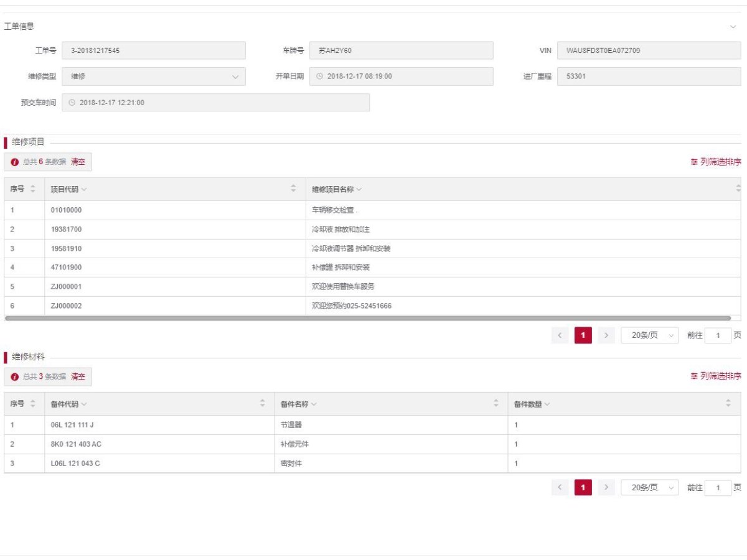The height and width of the screenshot is (560, 747).
Task: Go to next page in 维修项目 pagination
Action: point(606,335)
